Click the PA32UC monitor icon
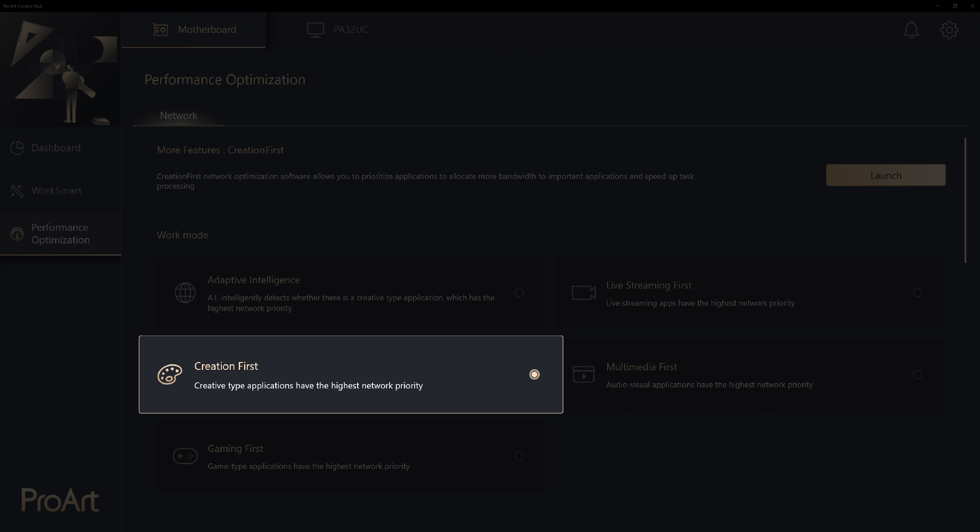Viewport: 980px width, 532px height. click(x=314, y=29)
